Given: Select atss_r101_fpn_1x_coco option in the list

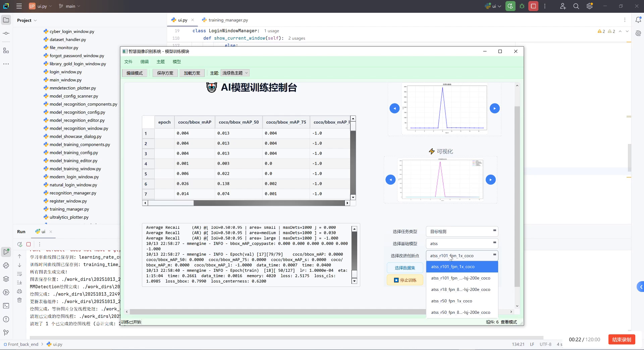Looking at the screenshot, I should pos(462,267).
